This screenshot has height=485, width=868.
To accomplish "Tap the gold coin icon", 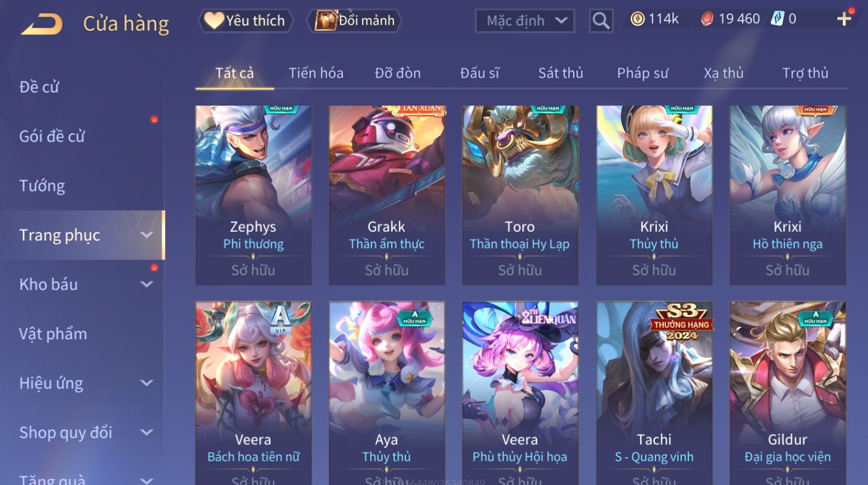I will [x=637, y=19].
